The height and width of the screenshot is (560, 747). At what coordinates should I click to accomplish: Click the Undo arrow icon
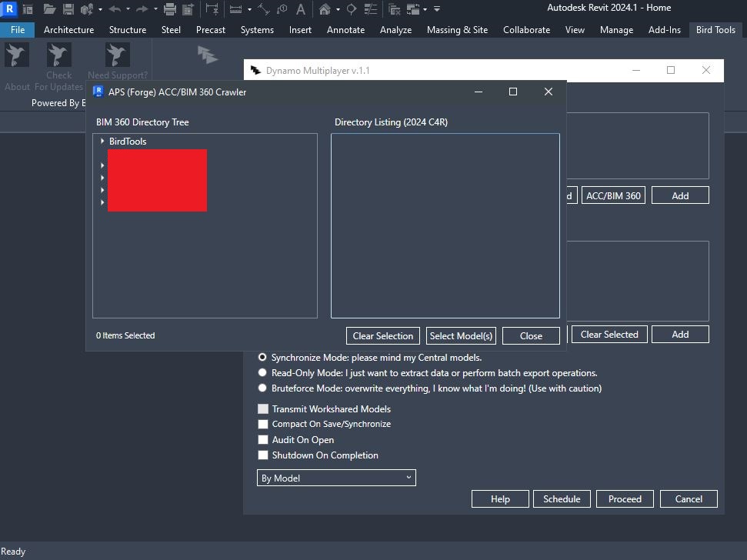click(x=115, y=8)
